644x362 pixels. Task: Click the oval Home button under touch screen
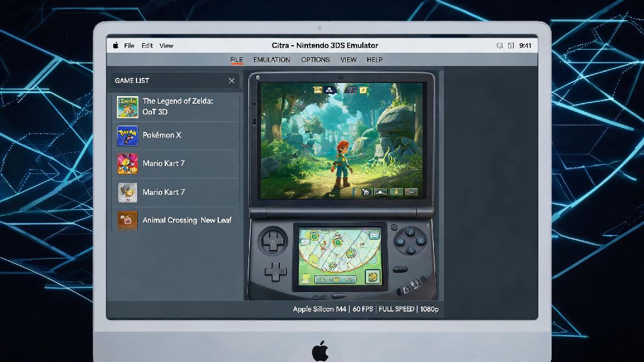click(338, 296)
